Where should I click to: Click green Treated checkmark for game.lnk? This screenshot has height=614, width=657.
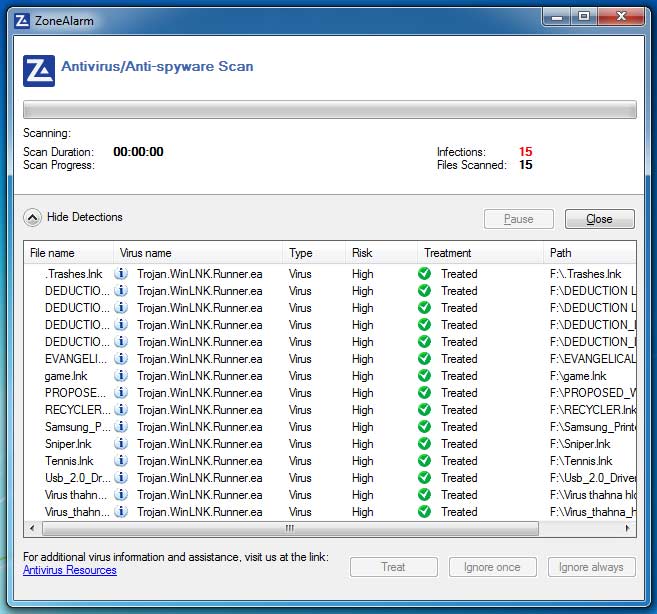[x=424, y=376]
